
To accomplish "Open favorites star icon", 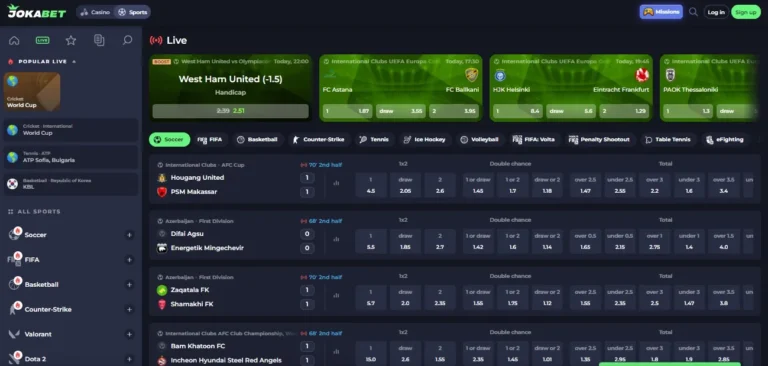I will [x=71, y=41].
